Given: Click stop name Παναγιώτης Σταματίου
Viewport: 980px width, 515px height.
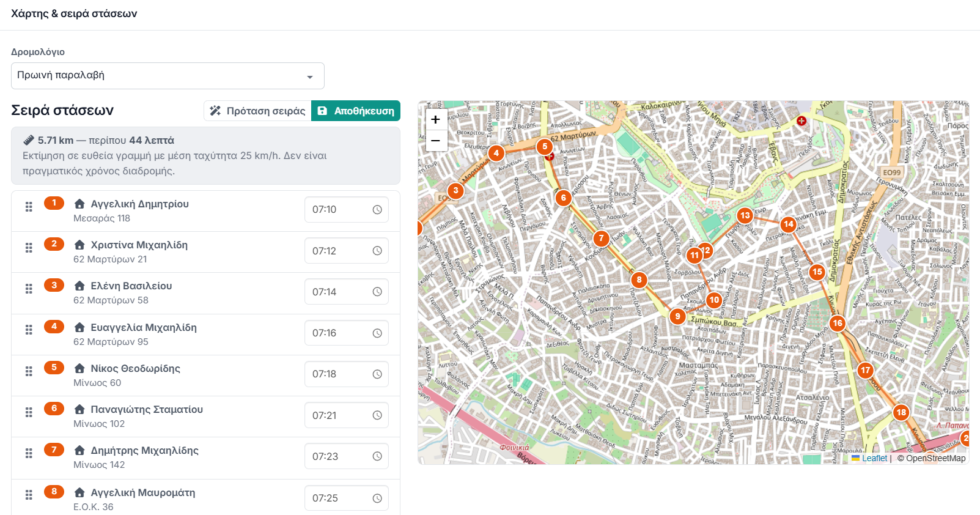Looking at the screenshot, I should tap(147, 409).
